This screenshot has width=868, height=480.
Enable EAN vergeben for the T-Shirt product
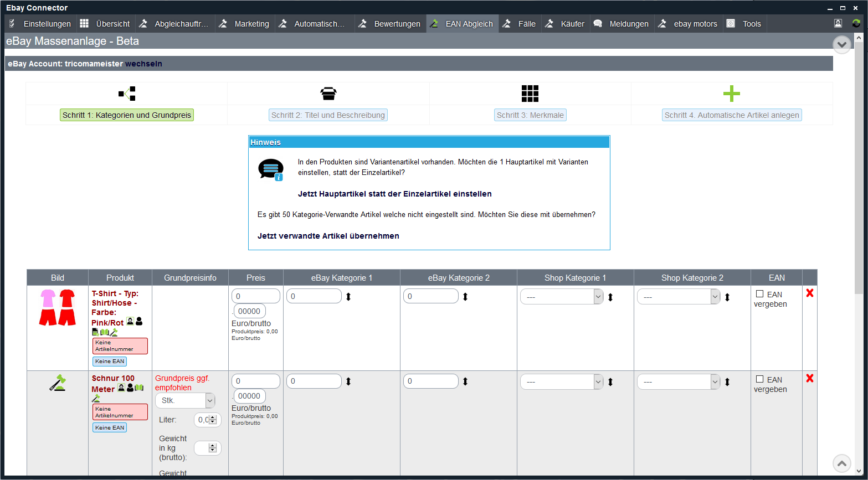point(760,294)
